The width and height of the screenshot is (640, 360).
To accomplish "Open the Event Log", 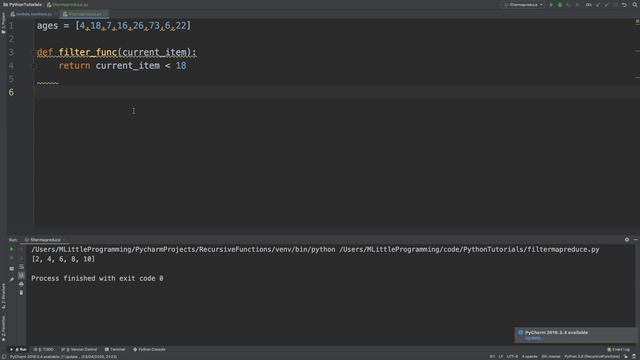I will pos(618,349).
